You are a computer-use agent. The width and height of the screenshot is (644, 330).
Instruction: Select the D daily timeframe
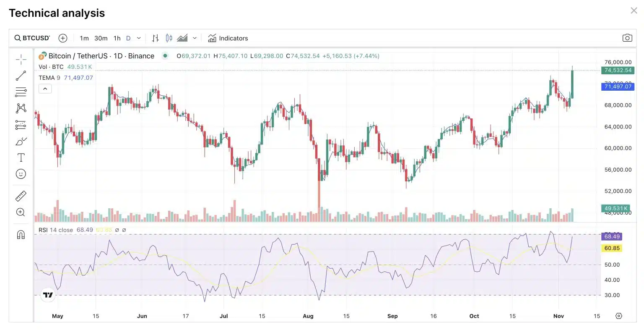tap(128, 38)
